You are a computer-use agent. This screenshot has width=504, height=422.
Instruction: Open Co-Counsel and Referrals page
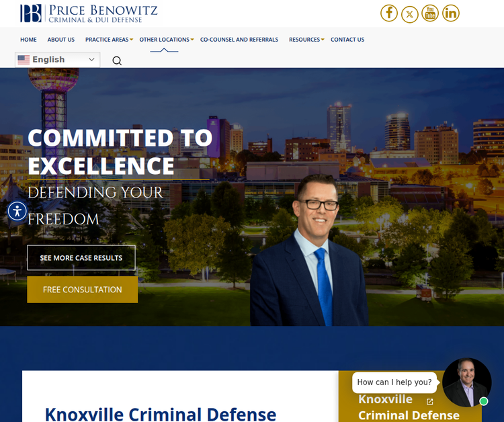239,40
